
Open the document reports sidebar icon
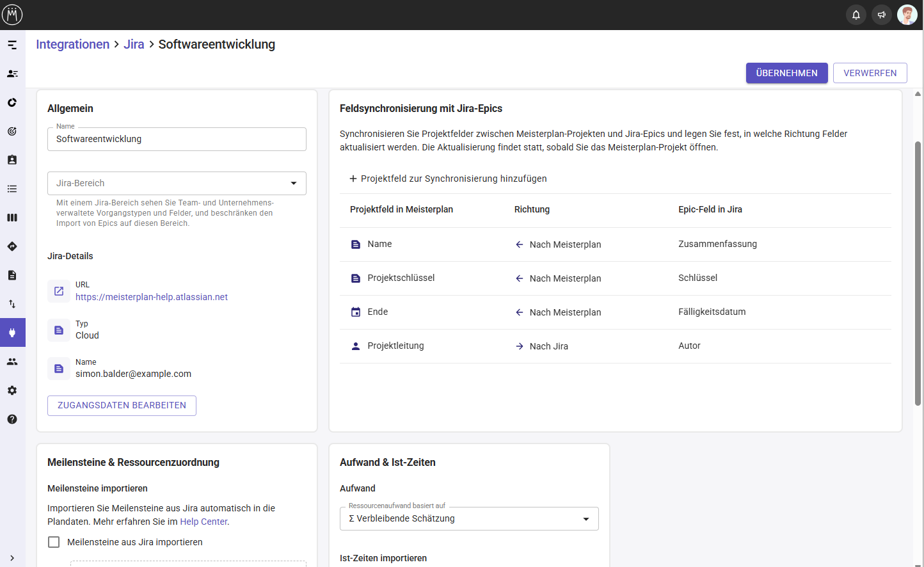[x=12, y=275]
